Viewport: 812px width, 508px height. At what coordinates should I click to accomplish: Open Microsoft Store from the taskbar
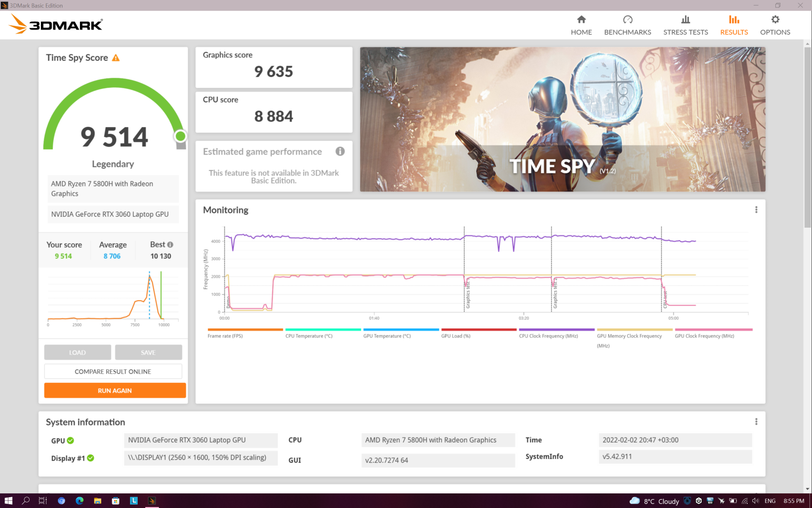(x=116, y=501)
